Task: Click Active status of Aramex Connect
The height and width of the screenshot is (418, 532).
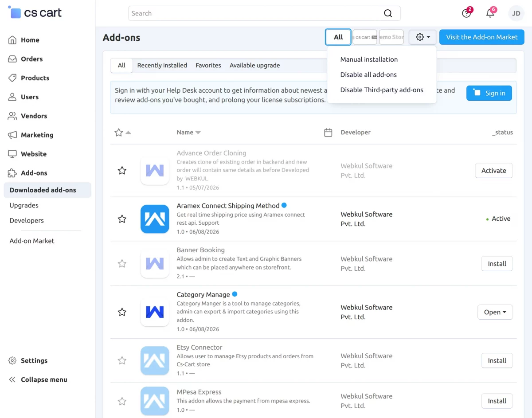Action: [x=499, y=219]
